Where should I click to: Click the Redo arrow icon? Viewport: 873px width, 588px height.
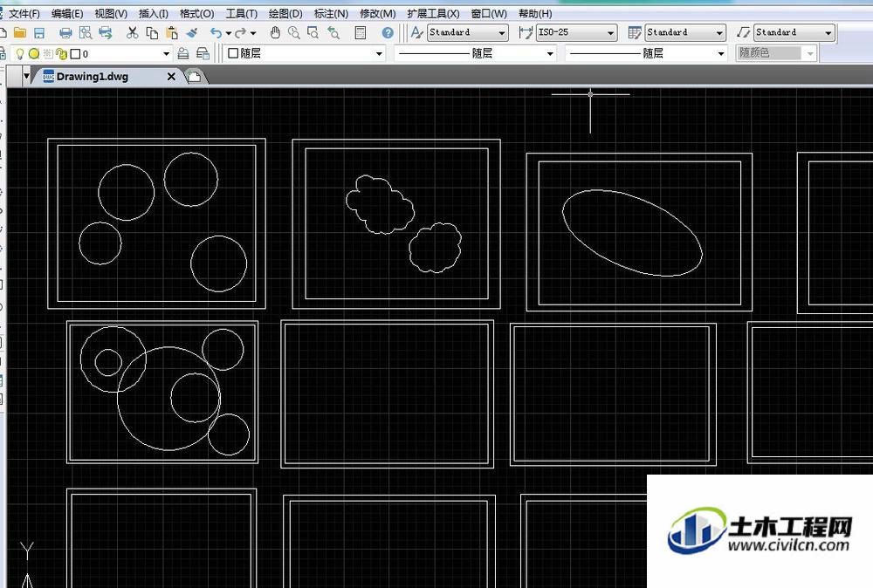241,33
